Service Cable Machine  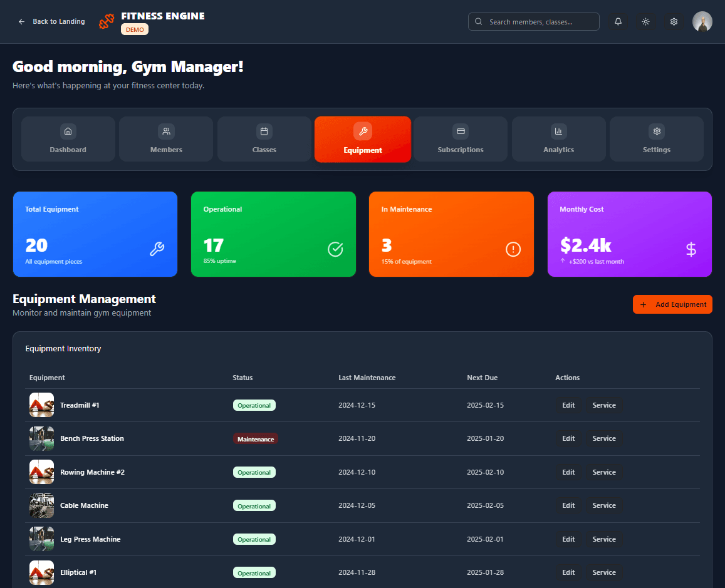604,505
